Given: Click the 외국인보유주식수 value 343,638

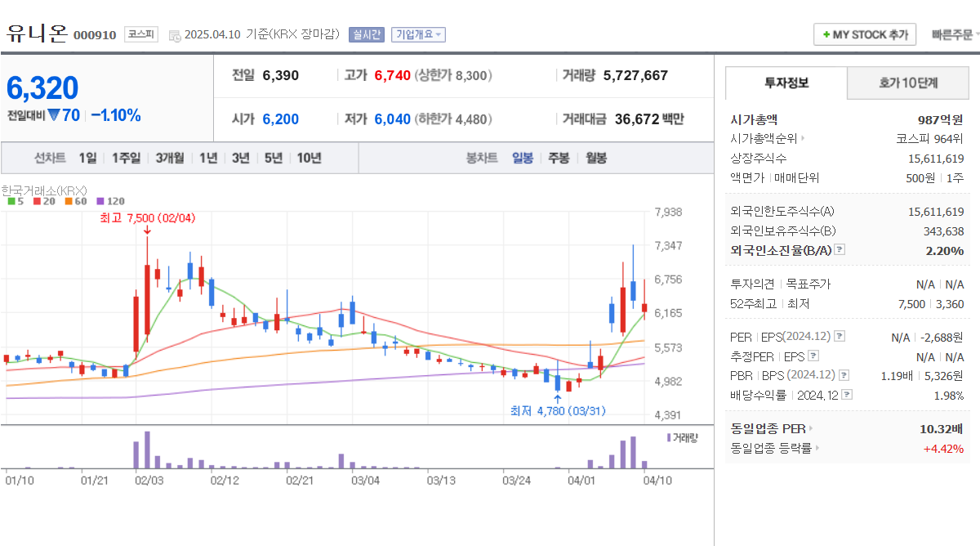Looking at the screenshot, I should click(942, 231).
